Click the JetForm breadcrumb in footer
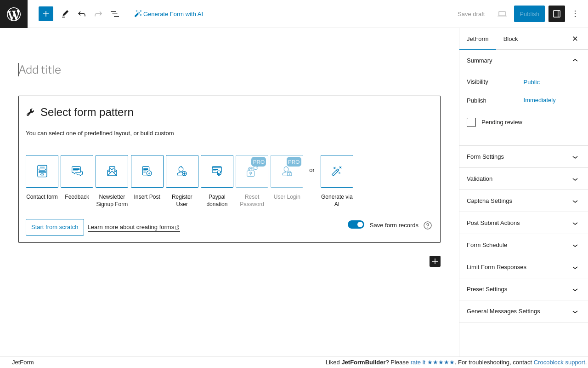The height and width of the screenshot is (368, 588). click(x=23, y=362)
